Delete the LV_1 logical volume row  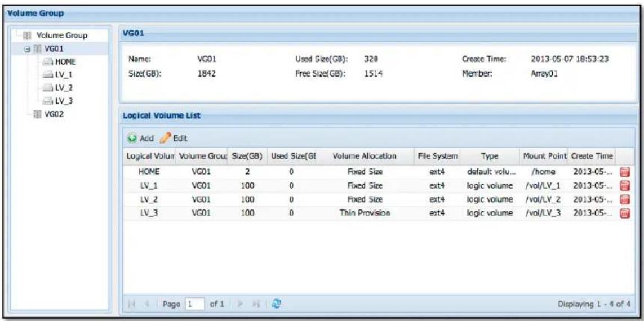tap(625, 186)
